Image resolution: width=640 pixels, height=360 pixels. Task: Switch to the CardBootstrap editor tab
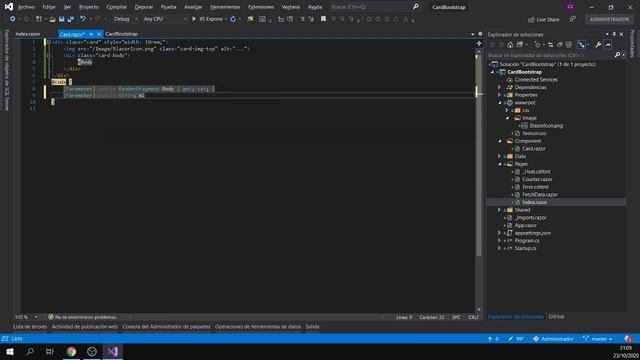coord(121,34)
